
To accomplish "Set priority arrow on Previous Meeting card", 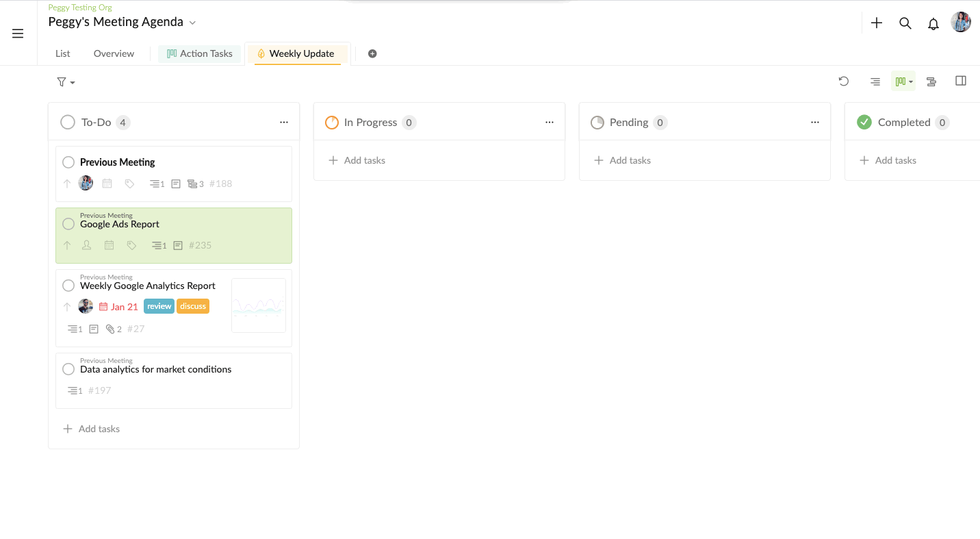I will (x=67, y=184).
